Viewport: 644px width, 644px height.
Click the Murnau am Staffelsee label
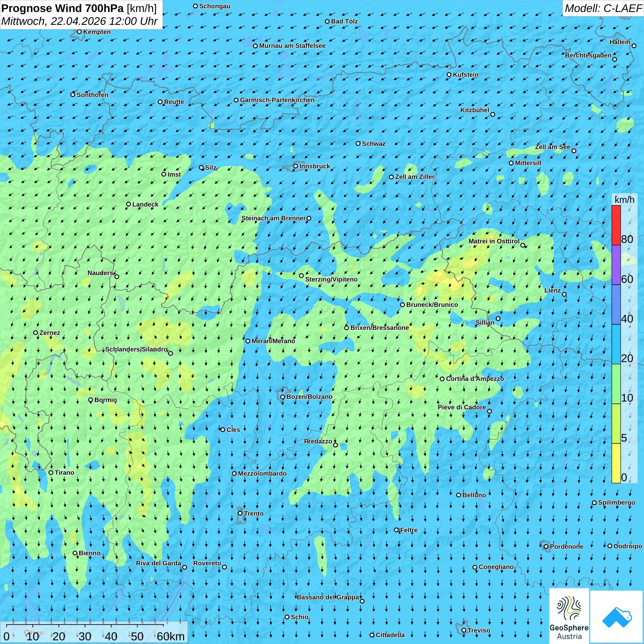(292, 46)
